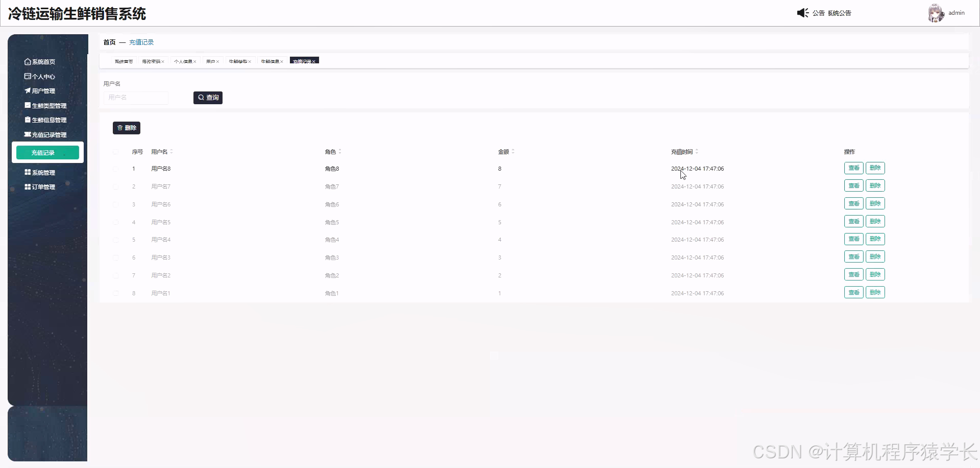The height and width of the screenshot is (468, 980).
Task: Close the 个人信息 tab with its X
Action: click(195, 62)
